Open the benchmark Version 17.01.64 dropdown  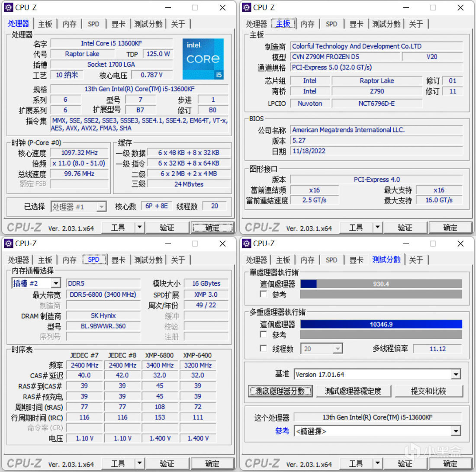coord(456,374)
